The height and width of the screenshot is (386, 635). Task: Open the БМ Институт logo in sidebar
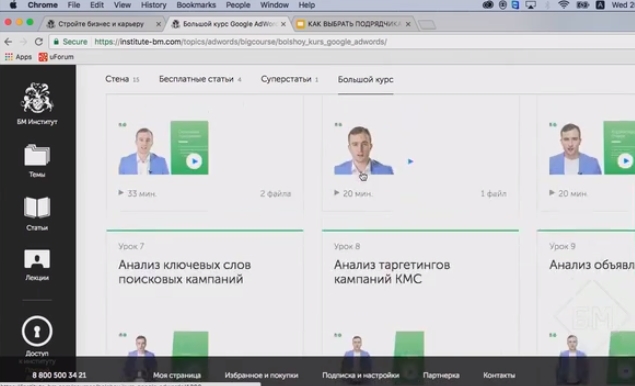click(x=37, y=98)
